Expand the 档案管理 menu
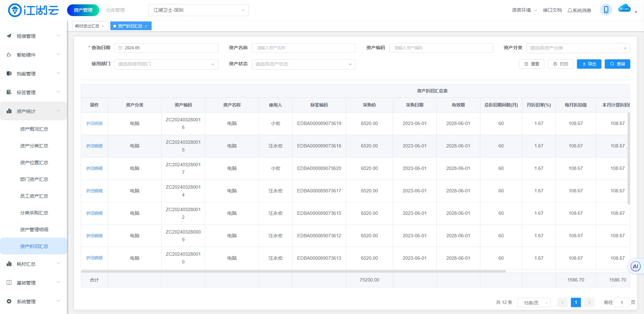 click(58, 73)
